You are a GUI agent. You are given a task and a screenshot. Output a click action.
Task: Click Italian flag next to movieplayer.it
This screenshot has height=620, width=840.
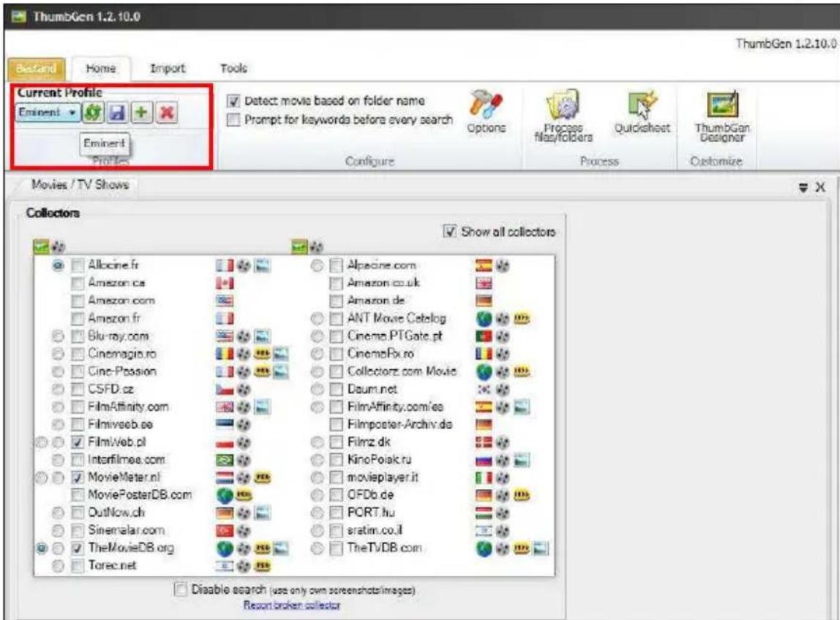484,477
